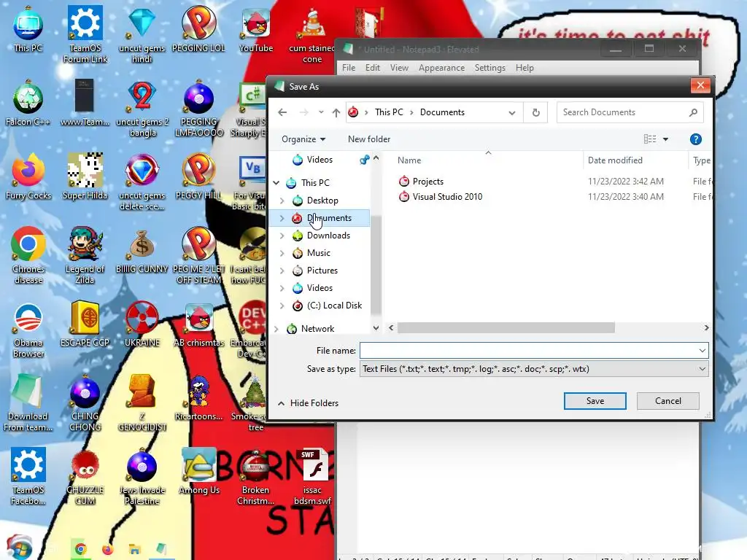The image size is (747, 560).
Task: Sort files by Date modified column
Action: point(635,160)
